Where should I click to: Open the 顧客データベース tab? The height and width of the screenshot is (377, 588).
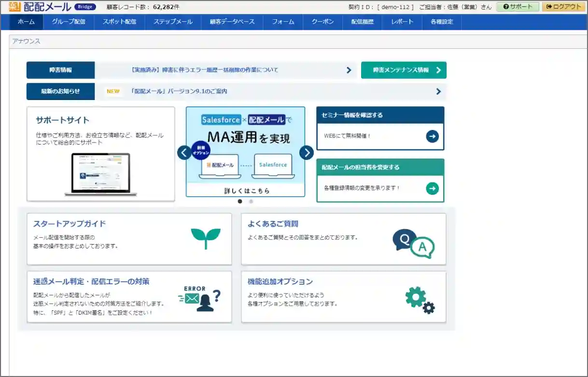pyautogui.click(x=232, y=22)
